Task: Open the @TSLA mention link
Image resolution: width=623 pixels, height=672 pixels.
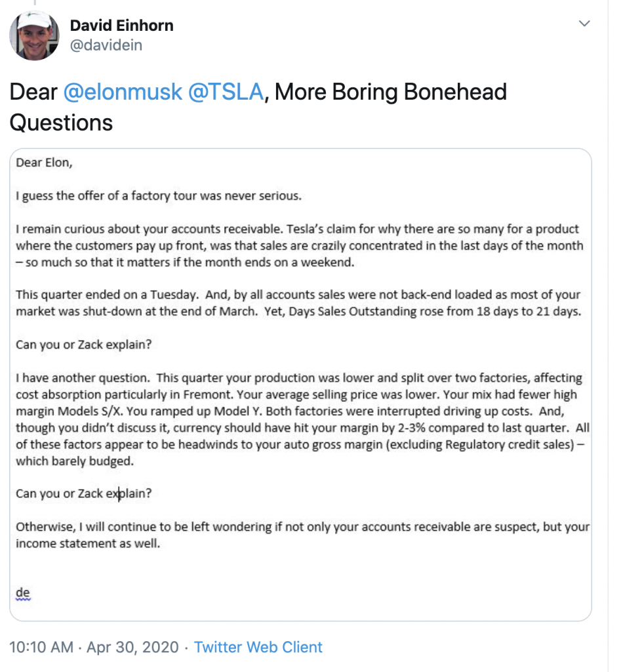Action: (x=226, y=92)
